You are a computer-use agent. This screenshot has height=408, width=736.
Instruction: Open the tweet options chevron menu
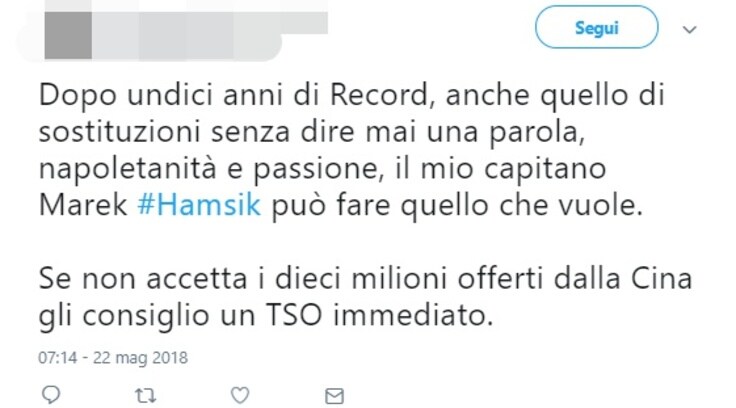tap(689, 30)
